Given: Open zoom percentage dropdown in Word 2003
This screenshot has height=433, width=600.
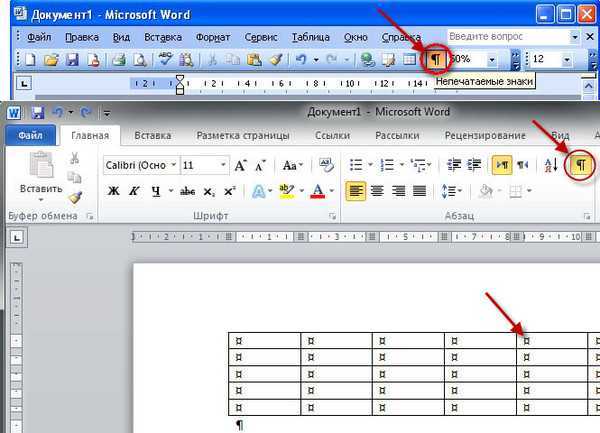Looking at the screenshot, I should 492,60.
